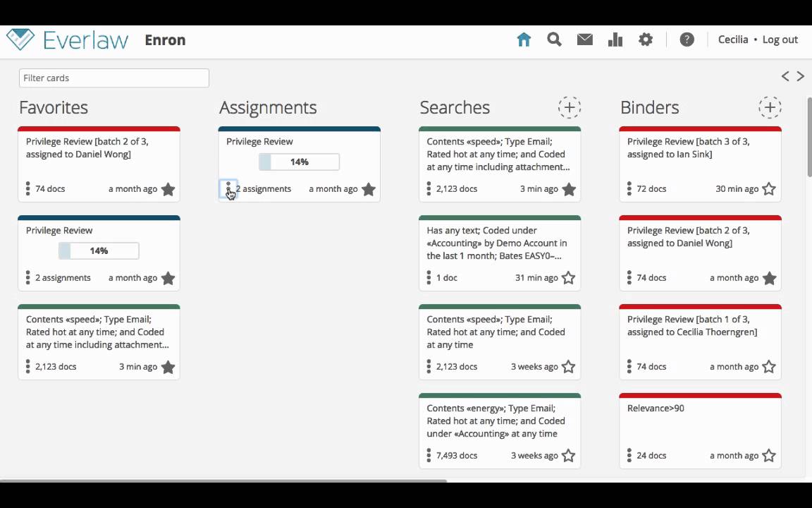Open the Relevance>90 binder title
The width and height of the screenshot is (812, 508).
656,408
